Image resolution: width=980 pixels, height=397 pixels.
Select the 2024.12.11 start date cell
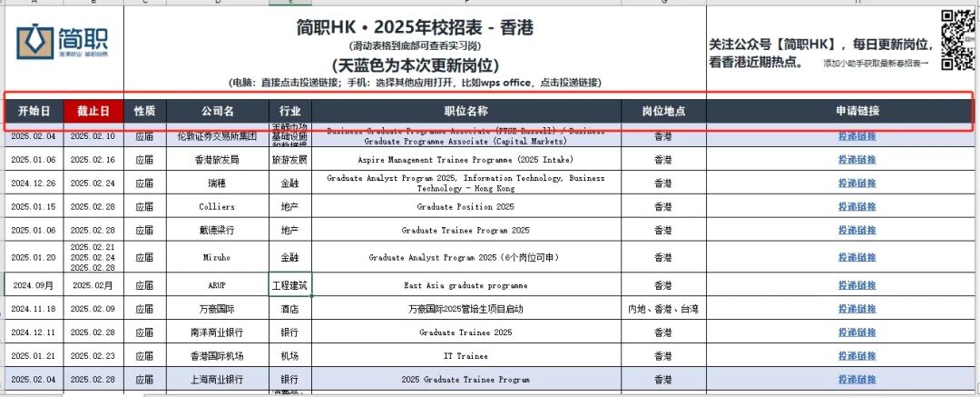[34, 332]
